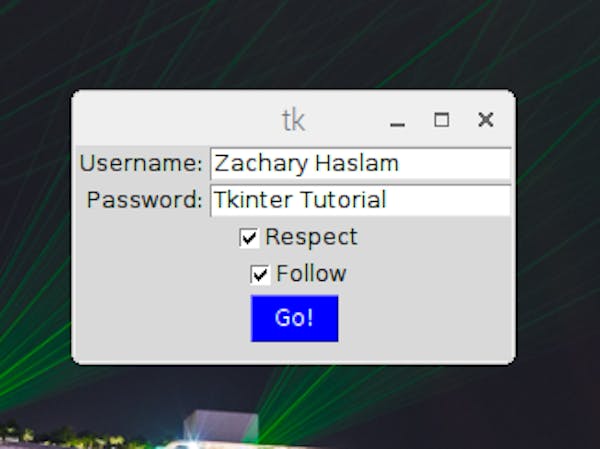Uncheck the Respect checkbox
Viewport: 600px width, 449px height.
(249, 238)
